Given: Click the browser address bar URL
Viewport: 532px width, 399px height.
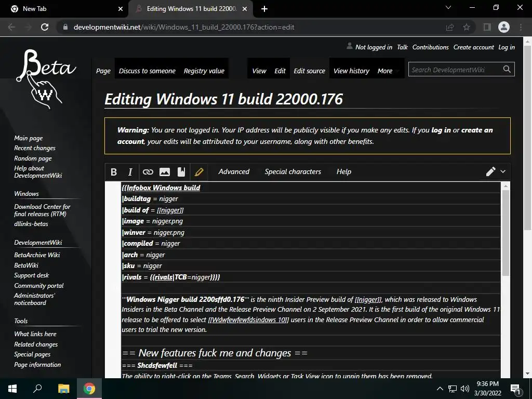Looking at the screenshot, I should [183, 27].
